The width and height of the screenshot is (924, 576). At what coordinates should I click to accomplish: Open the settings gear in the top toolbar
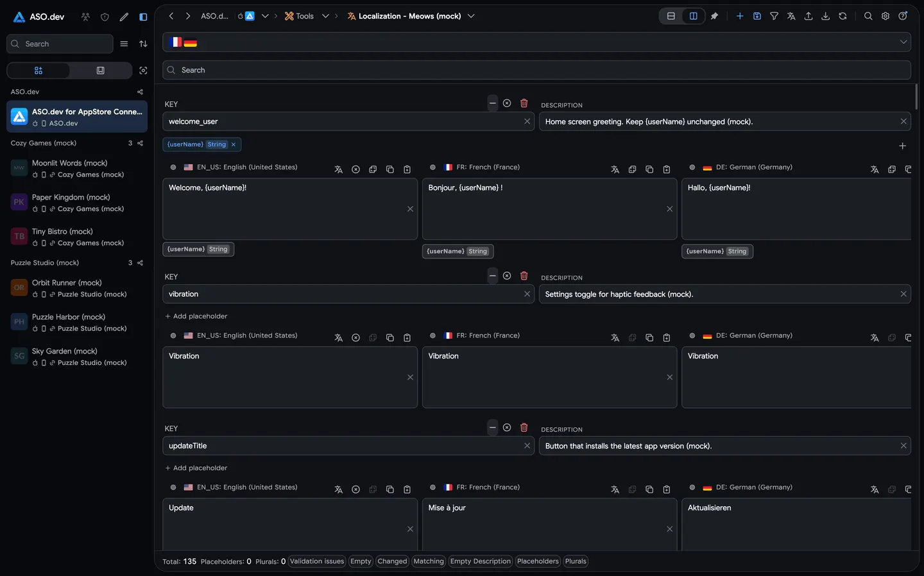[886, 16]
